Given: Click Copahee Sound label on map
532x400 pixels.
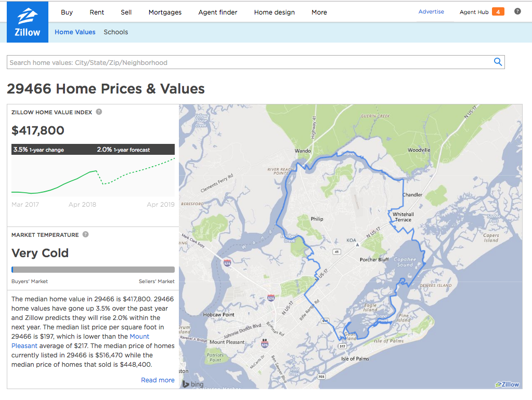Looking at the screenshot, I should 405,262.
